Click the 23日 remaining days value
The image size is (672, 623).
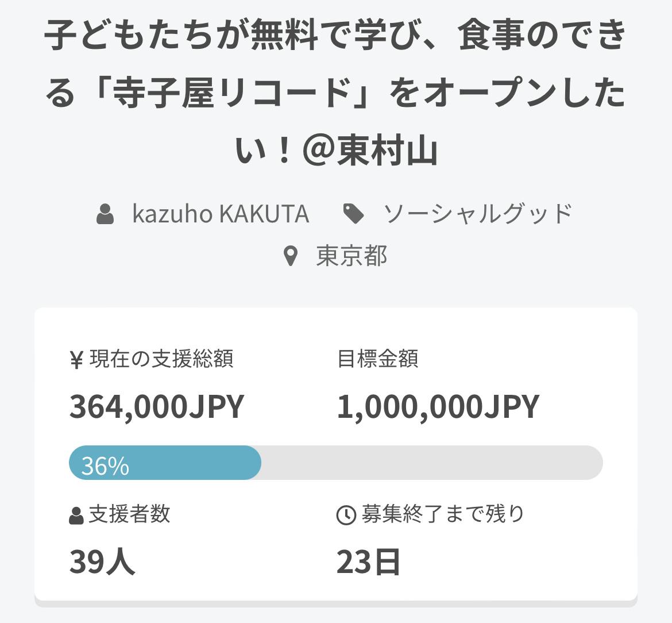click(x=368, y=562)
